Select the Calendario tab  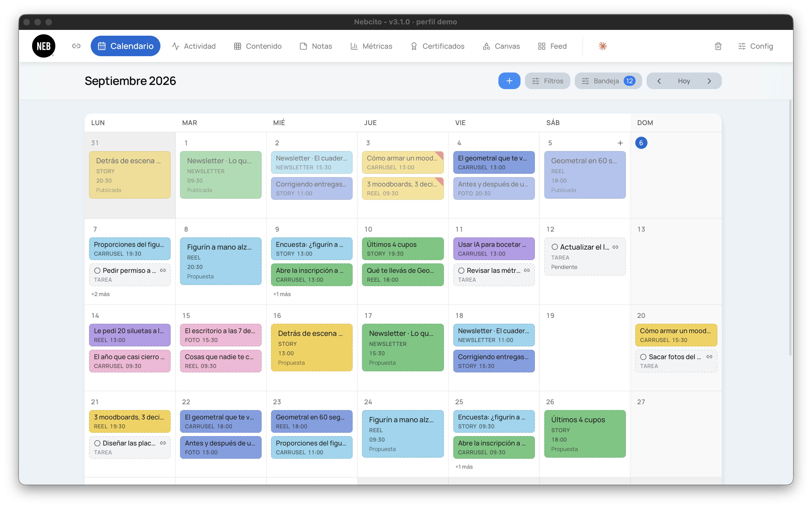click(126, 46)
